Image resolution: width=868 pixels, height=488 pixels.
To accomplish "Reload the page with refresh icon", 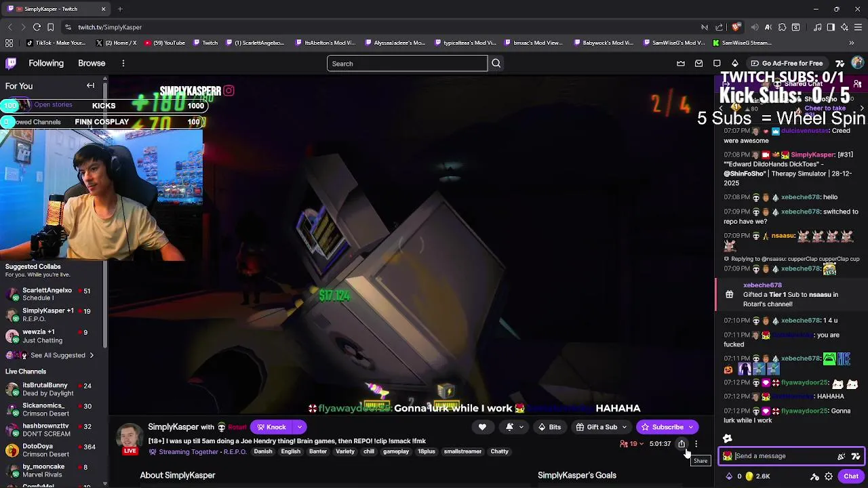I will [37, 27].
